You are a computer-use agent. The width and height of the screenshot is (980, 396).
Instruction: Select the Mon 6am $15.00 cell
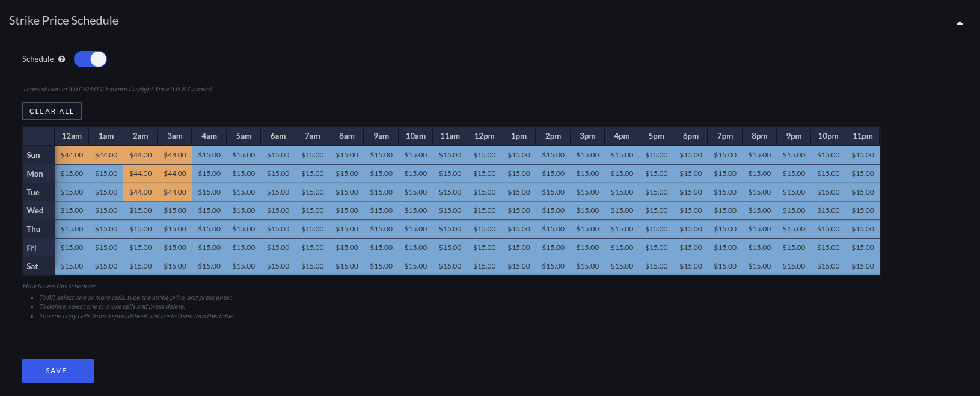[278, 174]
